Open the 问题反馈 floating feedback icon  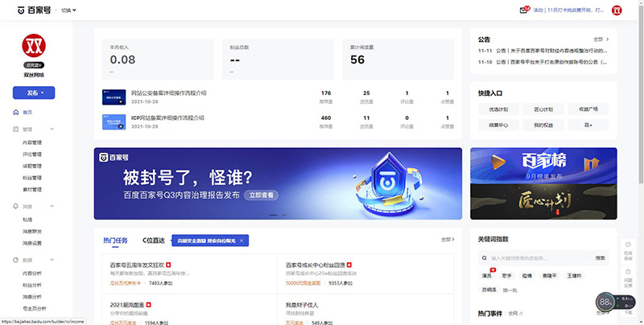(628, 278)
